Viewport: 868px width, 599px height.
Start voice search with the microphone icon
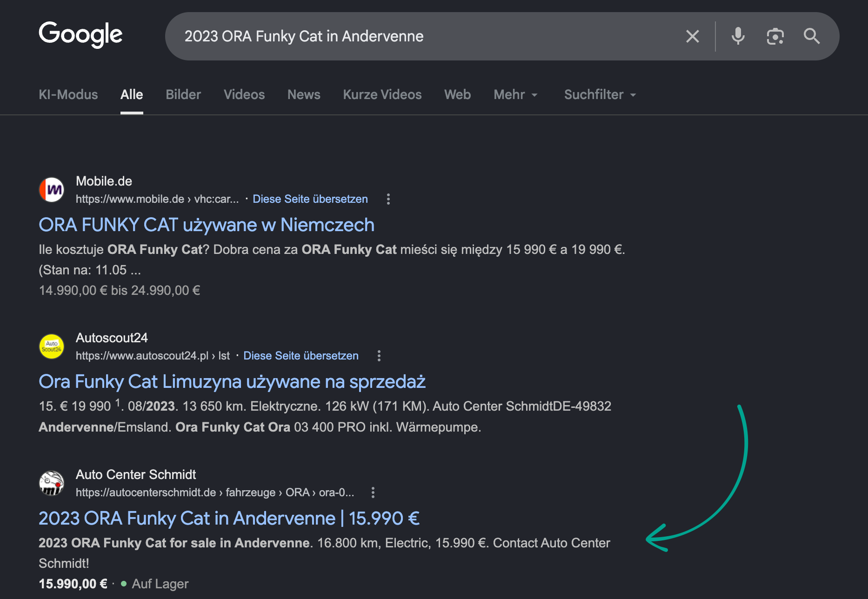pos(738,36)
